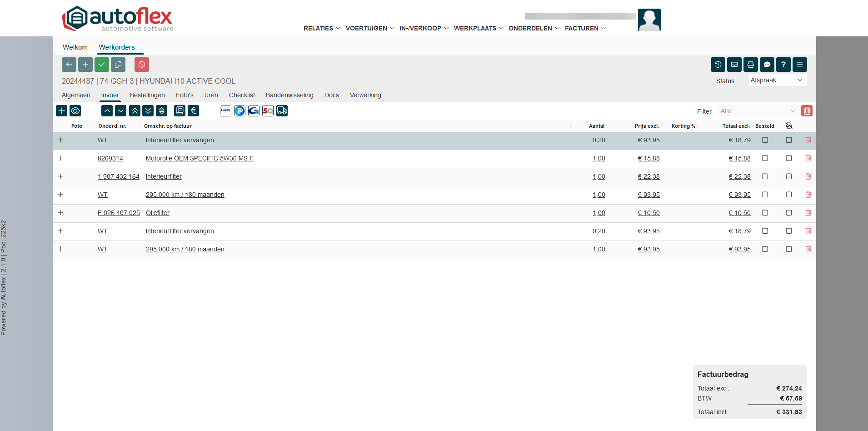Viewport: 868px width, 431px height.
Task: Click the euro price icon
Action: [194, 110]
